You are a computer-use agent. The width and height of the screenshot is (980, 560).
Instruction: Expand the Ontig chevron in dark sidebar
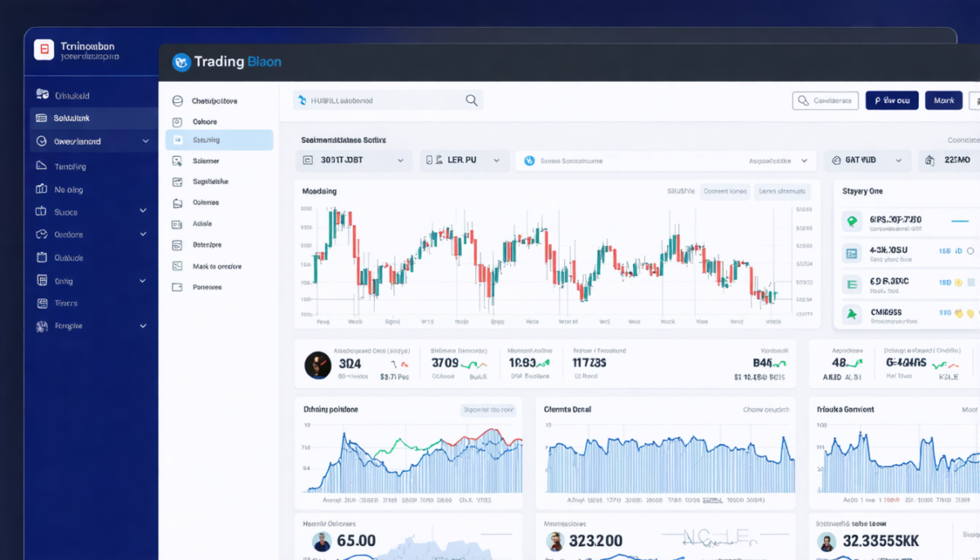(143, 281)
